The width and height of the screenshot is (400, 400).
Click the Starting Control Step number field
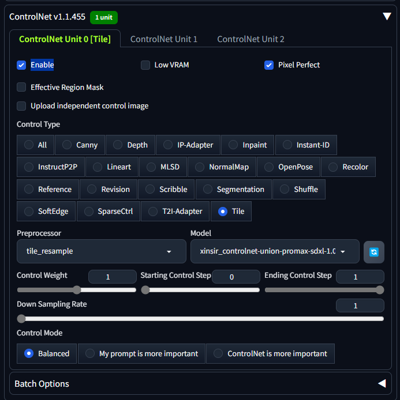pyautogui.click(x=236, y=277)
